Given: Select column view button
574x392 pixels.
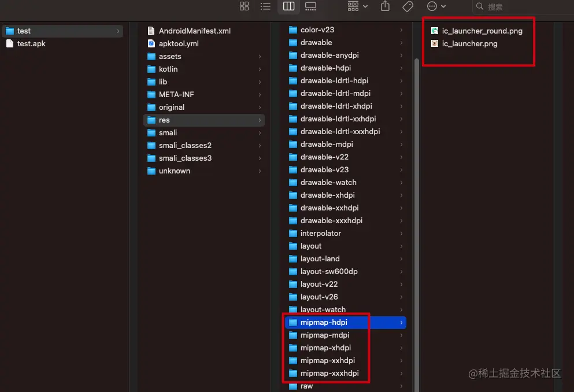Looking at the screenshot, I should coord(288,6).
